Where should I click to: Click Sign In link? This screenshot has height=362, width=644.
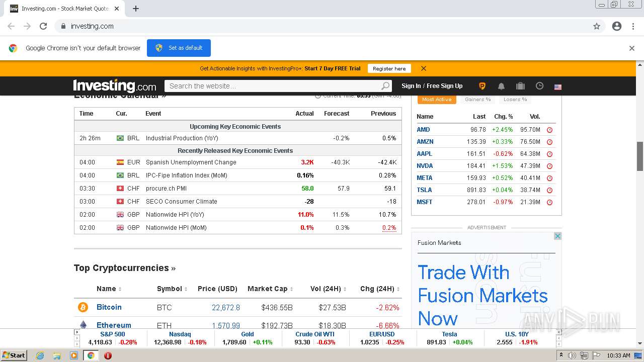click(x=411, y=86)
